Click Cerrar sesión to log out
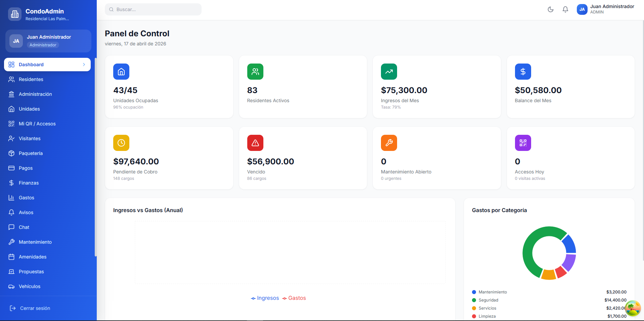This screenshot has height=321, width=644. coord(35,308)
